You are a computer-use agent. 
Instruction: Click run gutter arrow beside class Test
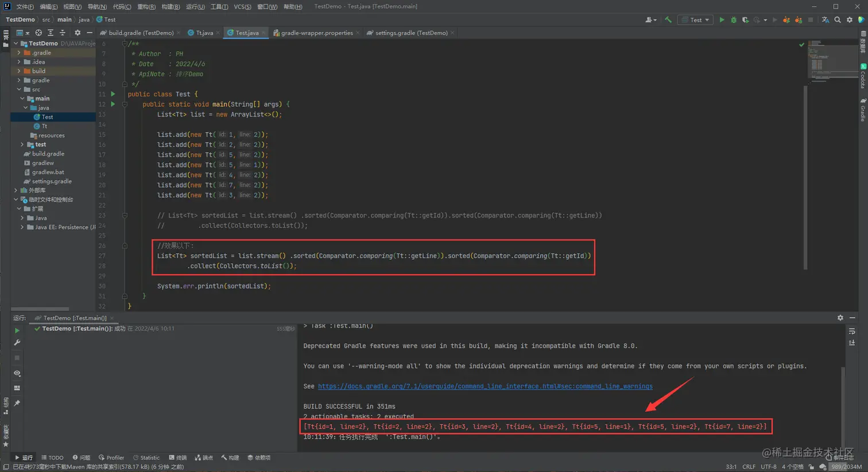tap(113, 94)
